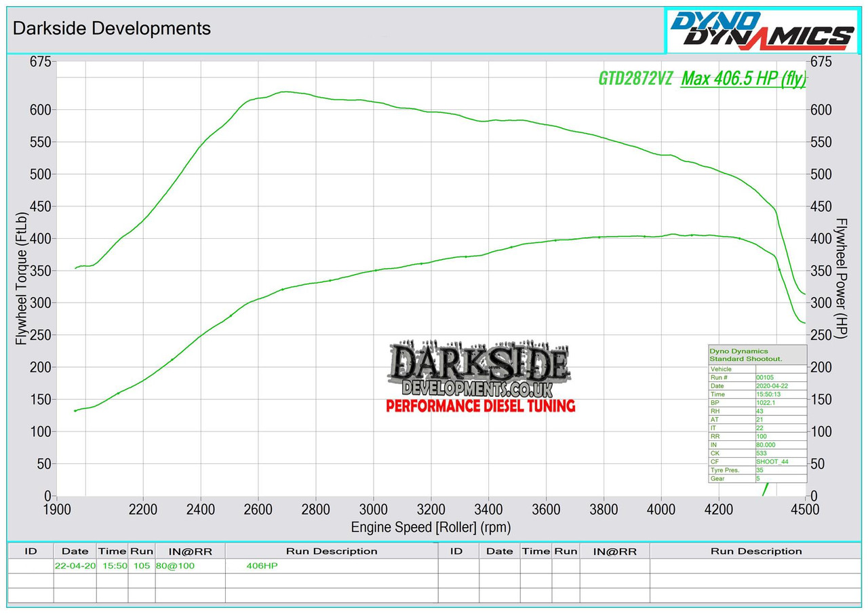Click the RR value "100" in info box
The height and width of the screenshot is (614, 868).
coord(762,436)
